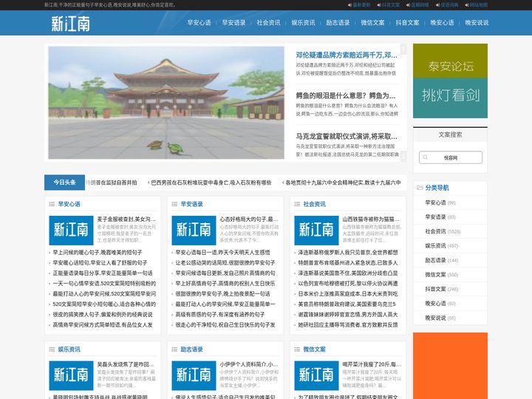Open 晚安说说 in the main navigation bar
Screen dimensions: 532x399
click(477, 23)
